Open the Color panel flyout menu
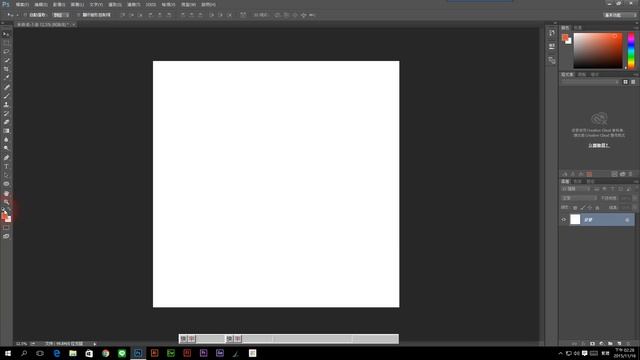Viewport: 640px width, 360px height. tap(636, 28)
